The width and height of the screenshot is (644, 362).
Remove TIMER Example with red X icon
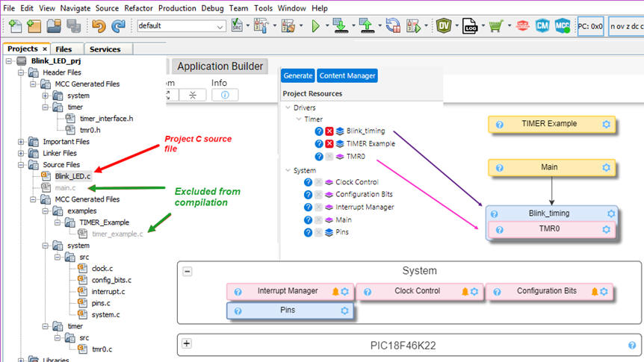click(x=329, y=143)
